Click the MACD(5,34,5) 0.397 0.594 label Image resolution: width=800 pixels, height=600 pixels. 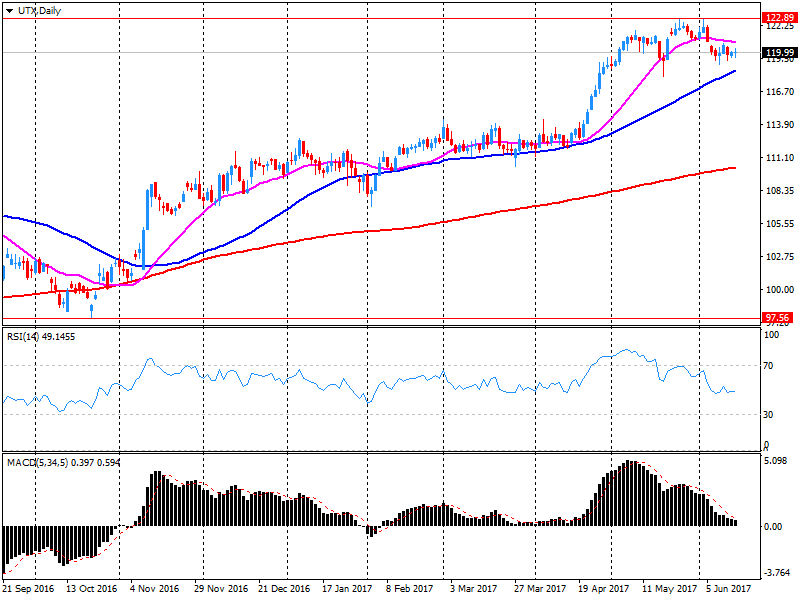(x=63, y=463)
